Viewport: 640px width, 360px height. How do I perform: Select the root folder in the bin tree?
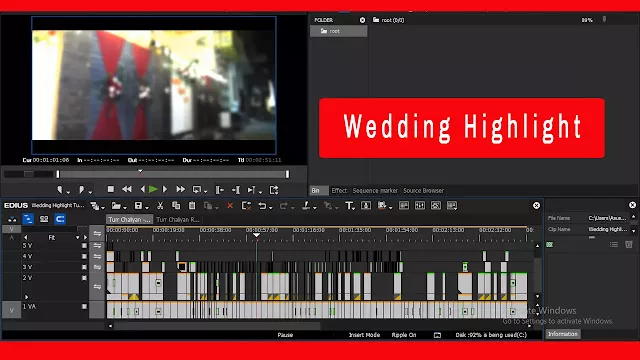click(x=338, y=31)
